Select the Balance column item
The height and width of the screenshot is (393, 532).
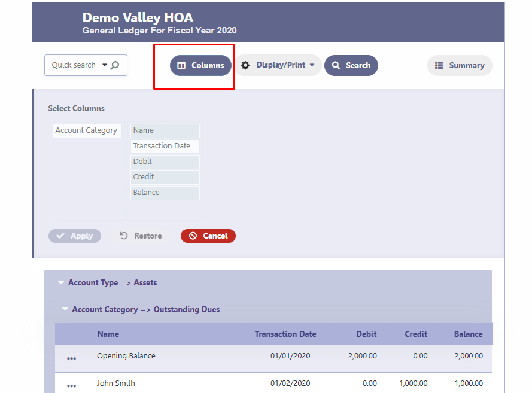165,193
